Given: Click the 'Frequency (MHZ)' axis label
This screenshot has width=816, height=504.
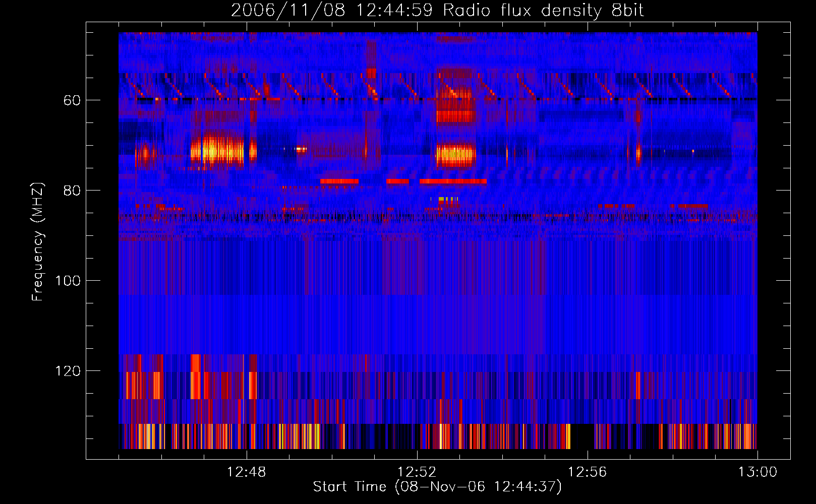Looking at the screenshot, I should tap(38, 242).
